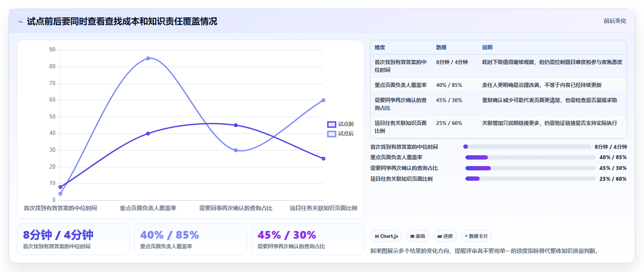Viewport: 644px width, 272px height.
Task: Click progress bar for 需要同事再次确认的查询占比
Action: (530, 168)
